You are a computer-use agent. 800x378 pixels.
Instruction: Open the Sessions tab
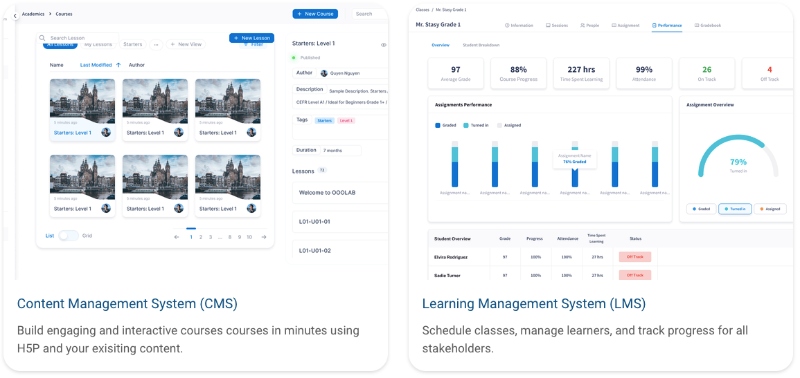click(x=557, y=25)
